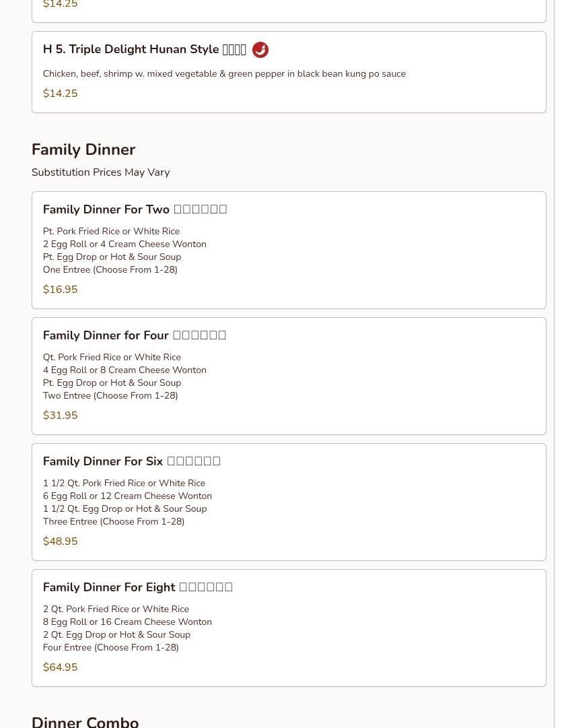568x728 pixels.
Task: Click the Triple Delight description text
Action: 224,74
